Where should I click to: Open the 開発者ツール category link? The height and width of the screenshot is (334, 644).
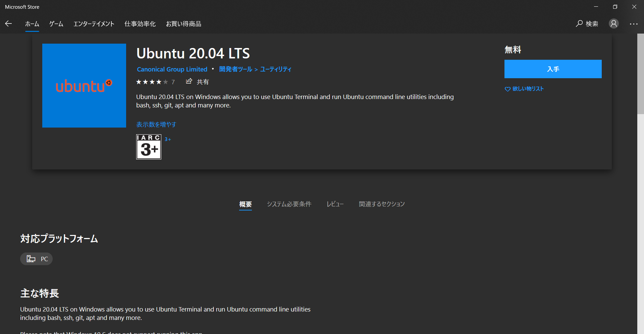(235, 69)
